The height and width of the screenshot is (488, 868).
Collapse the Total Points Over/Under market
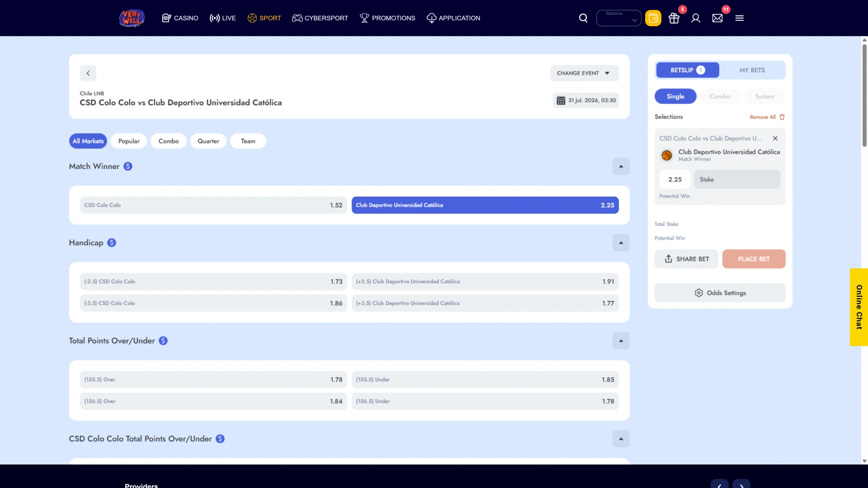(x=621, y=341)
